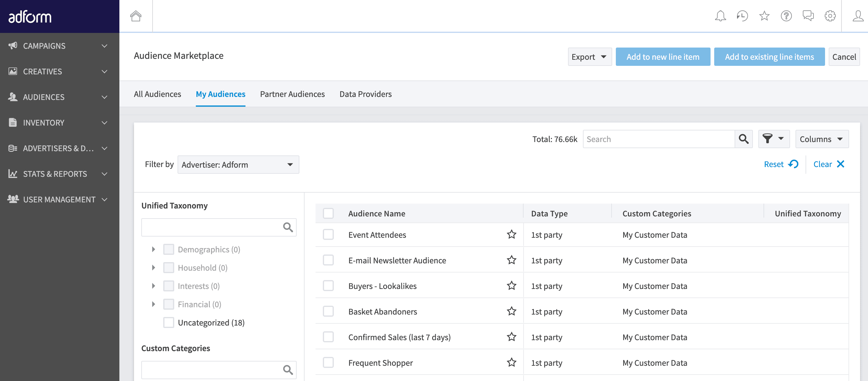The height and width of the screenshot is (381, 868).
Task: Open the recent history clock icon
Action: point(742,16)
